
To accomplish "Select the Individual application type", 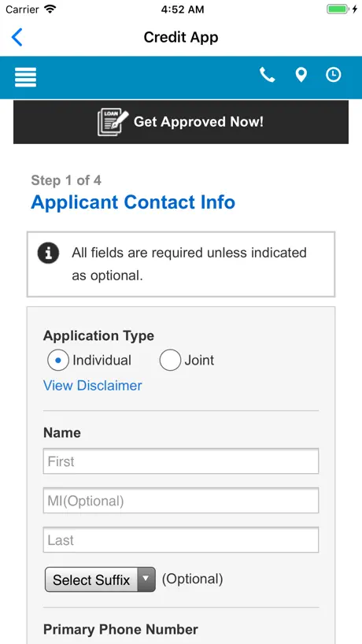I will click(58, 361).
